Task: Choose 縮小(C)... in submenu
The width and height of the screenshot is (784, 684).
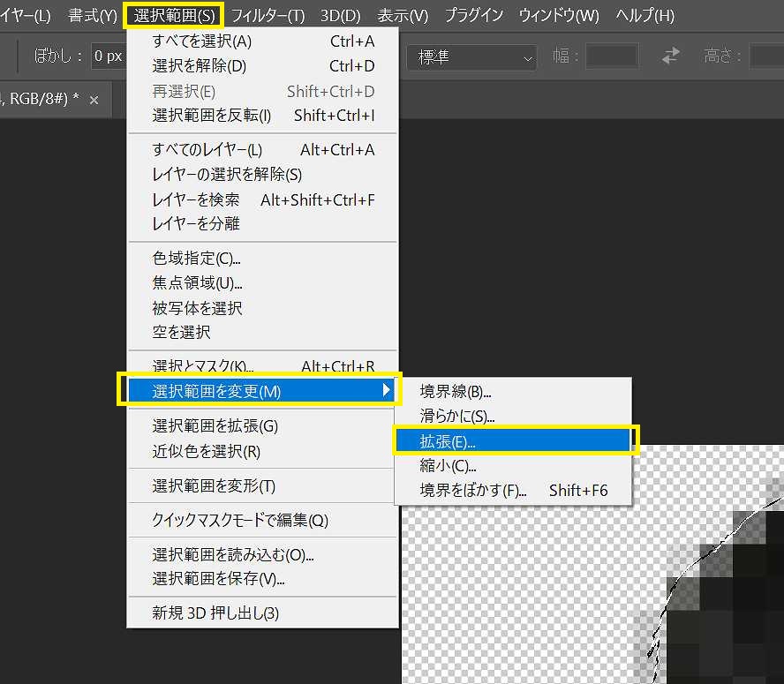Action: click(514, 465)
